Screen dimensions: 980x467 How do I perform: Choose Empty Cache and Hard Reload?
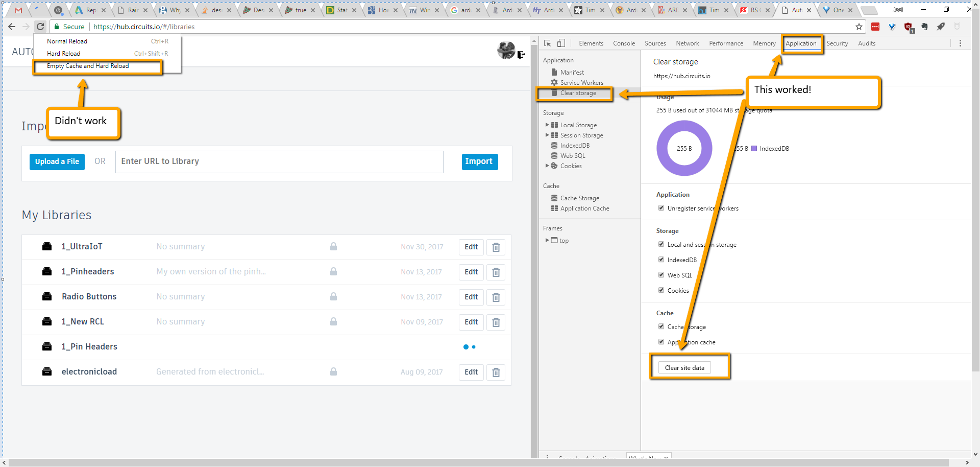click(88, 66)
